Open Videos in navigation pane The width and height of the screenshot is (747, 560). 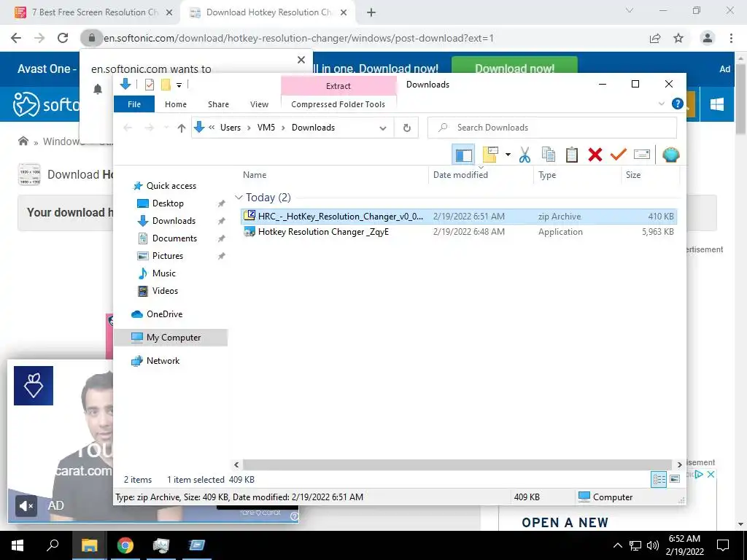tap(165, 291)
